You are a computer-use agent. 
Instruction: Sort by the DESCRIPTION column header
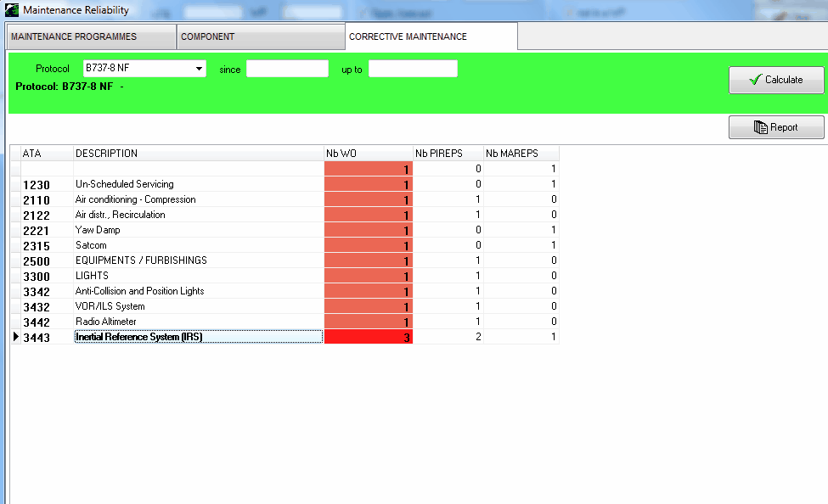199,154
